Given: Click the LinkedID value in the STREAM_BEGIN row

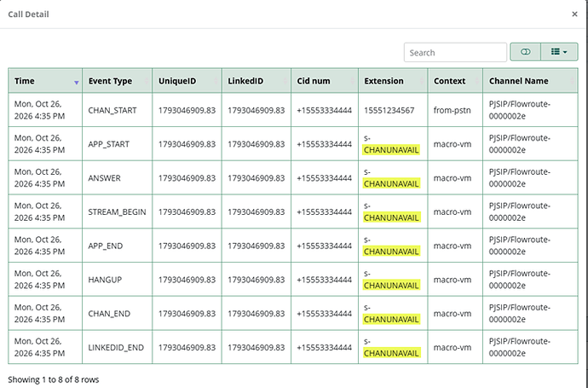Looking at the screenshot, I should 257,212.
